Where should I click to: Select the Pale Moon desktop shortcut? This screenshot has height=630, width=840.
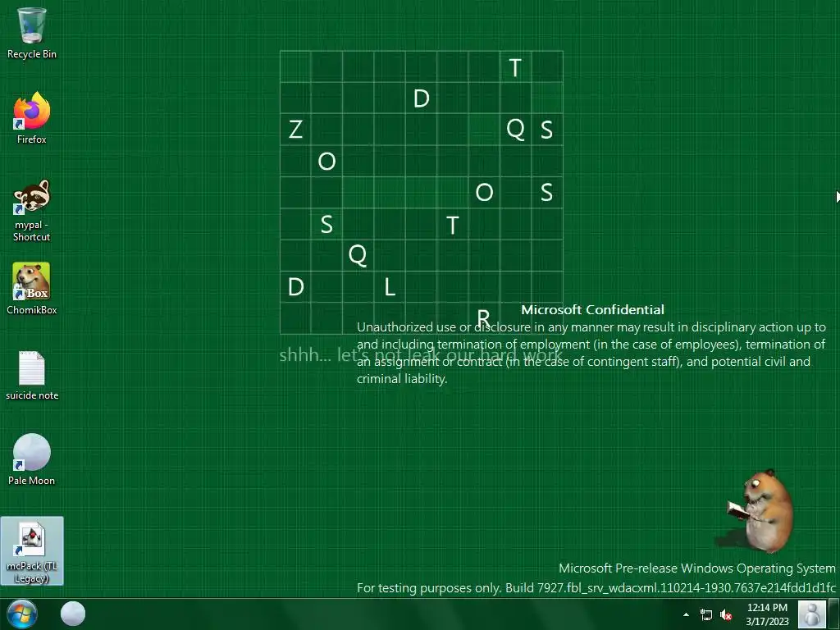32,459
